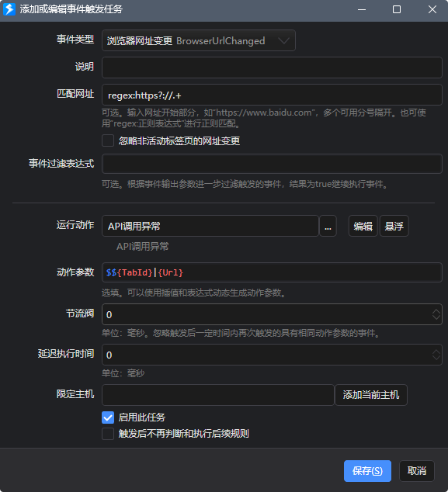The height and width of the screenshot is (492, 448).
Task: Check 触发后不再判断和执行后续规则 option
Action: coord(108,434)
